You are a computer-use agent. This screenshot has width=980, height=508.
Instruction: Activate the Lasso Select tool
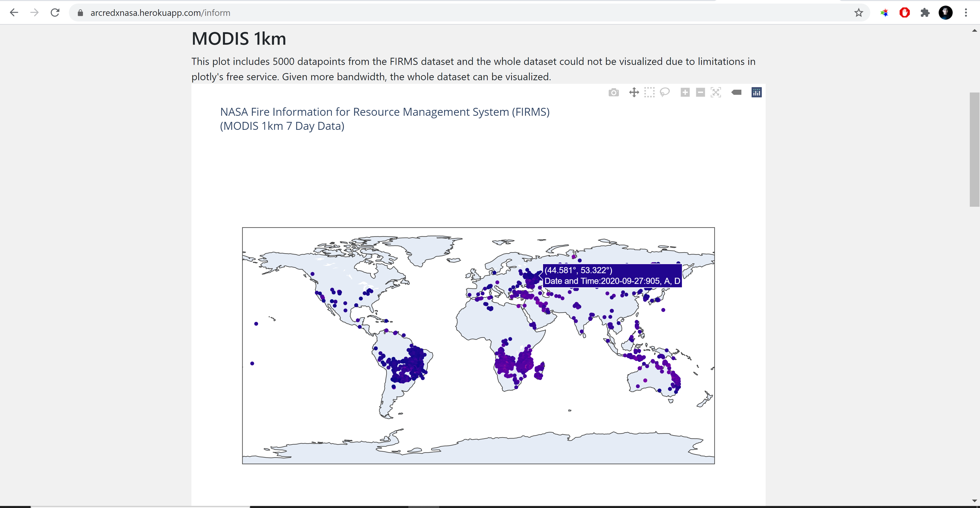[x=665, y=93]
